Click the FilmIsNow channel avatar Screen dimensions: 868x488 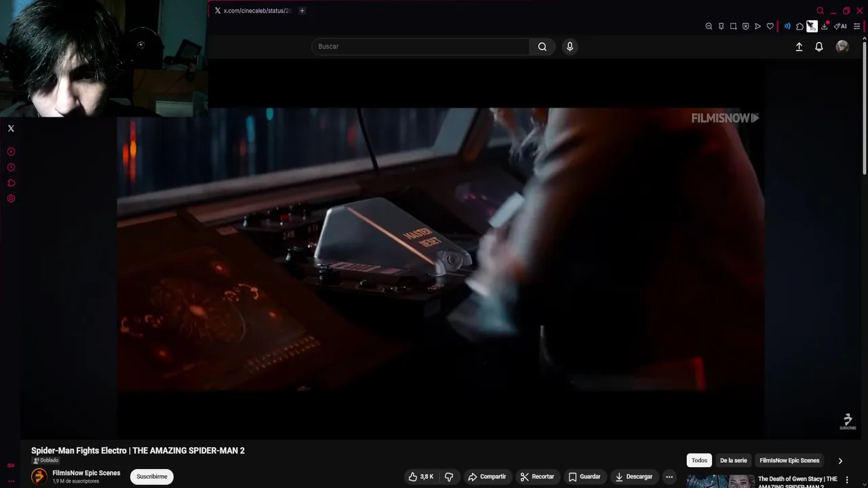coord(39,476)
